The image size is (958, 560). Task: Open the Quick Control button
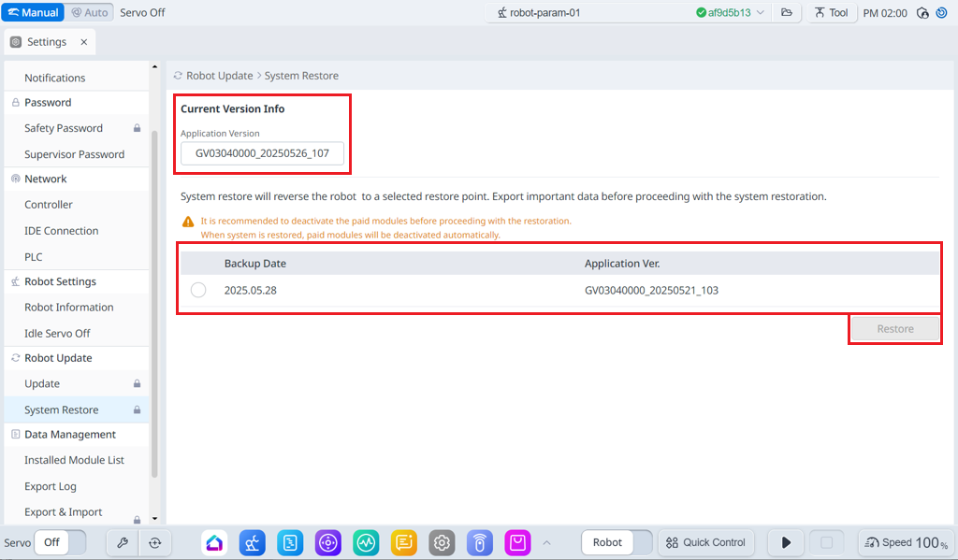click(x=706, y=542)
